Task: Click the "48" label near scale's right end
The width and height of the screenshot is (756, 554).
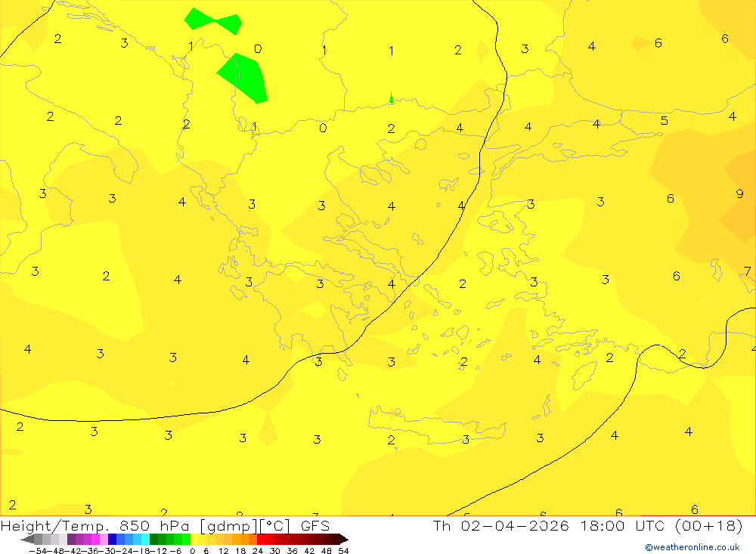Action: coord(327,551)
